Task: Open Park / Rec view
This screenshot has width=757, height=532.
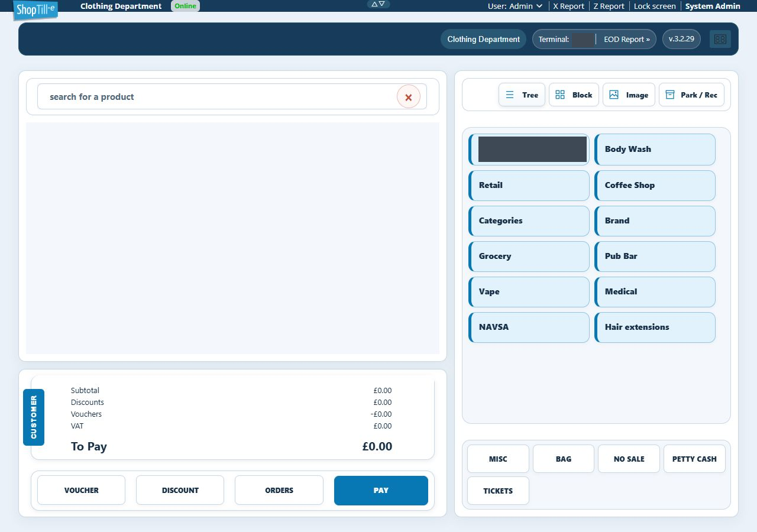Action: point(692,95)
